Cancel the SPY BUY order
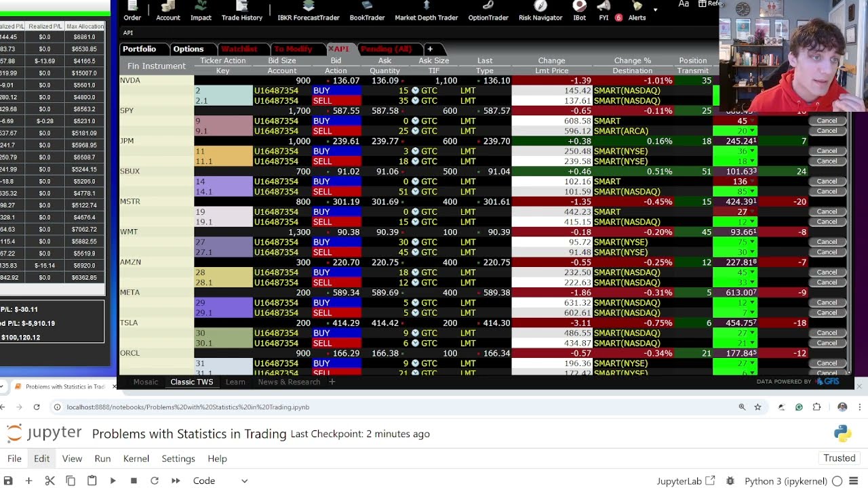 tap(827, 121)
